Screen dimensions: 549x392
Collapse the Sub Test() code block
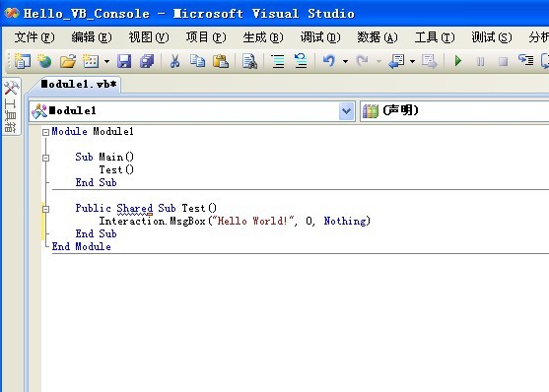coord(45,209)
